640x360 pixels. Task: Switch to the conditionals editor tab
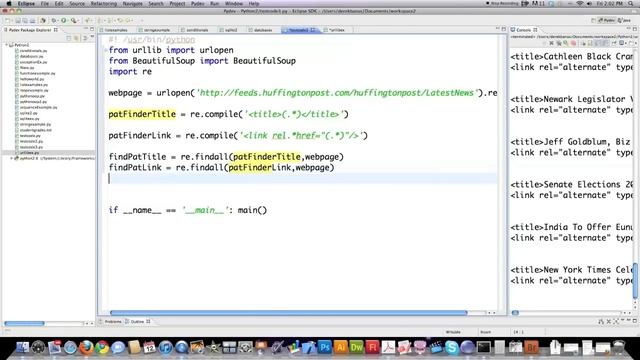click(195, 30)
